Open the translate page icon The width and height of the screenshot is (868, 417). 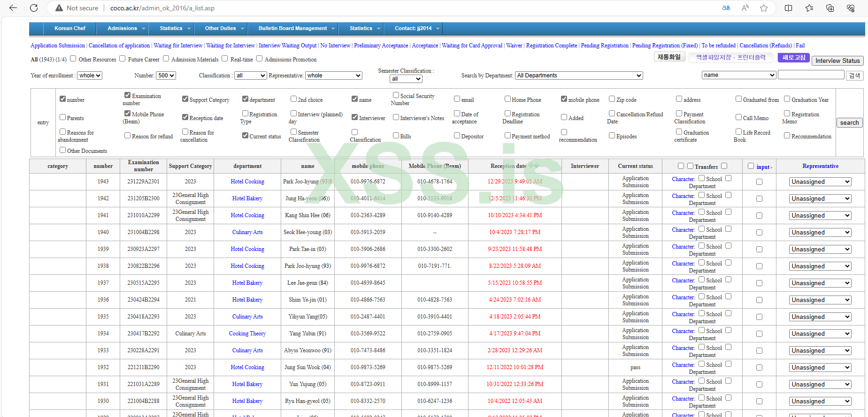point(726,8)
